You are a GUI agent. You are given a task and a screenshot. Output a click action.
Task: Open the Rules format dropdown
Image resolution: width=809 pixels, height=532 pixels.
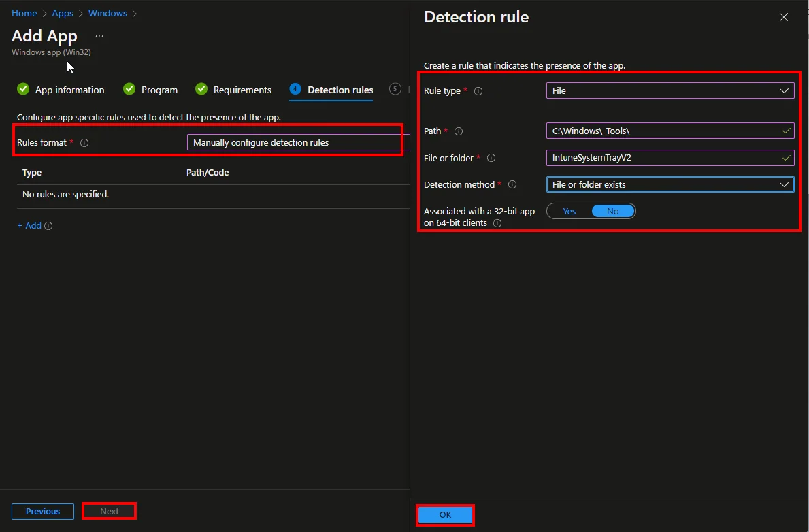[x=298, y=142]
